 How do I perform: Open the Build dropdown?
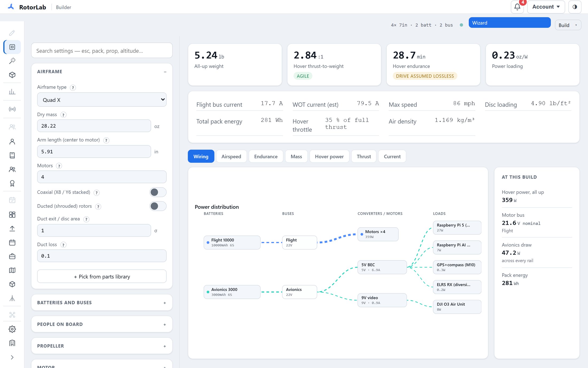pyautogui.click(x=568, y=25)
